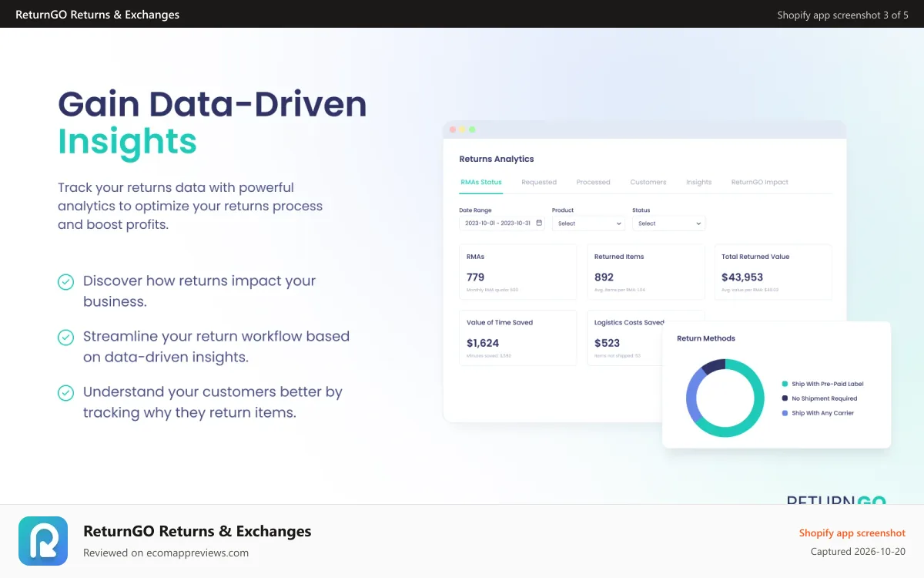This screenshot has width=924, height=578.
Task: Click the 'Gain Data-Driven' heading
Action: coord(213,105)
